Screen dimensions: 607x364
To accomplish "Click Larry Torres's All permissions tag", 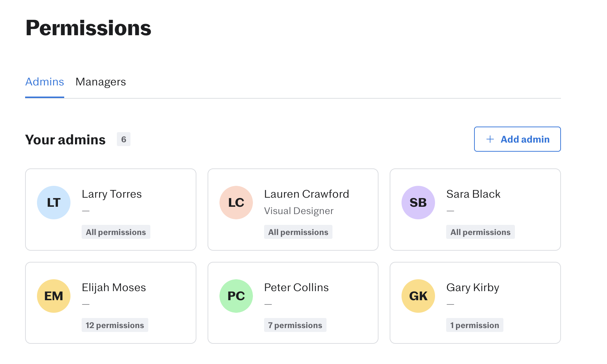I will [x=116, y=232].
